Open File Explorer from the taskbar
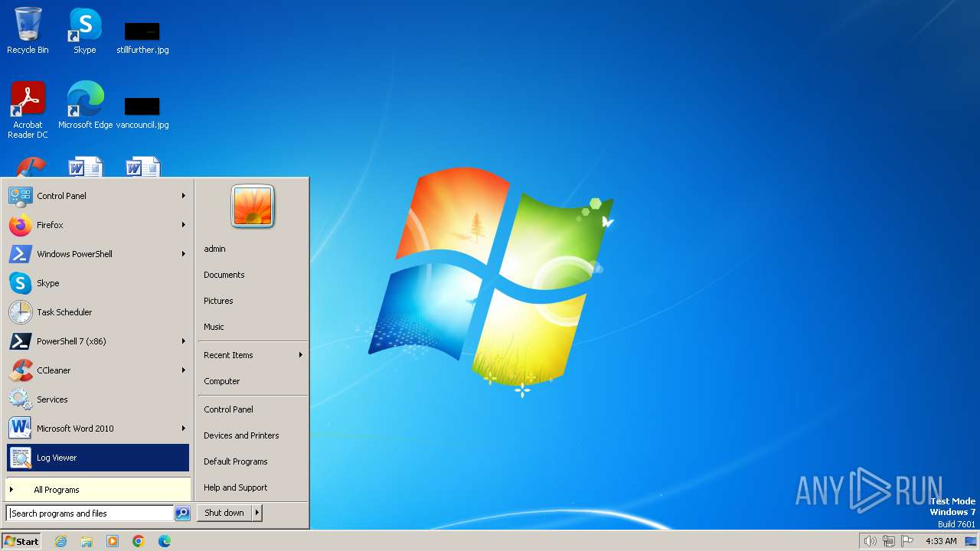This screenshot has width=980, height=551. pos(87,541)
